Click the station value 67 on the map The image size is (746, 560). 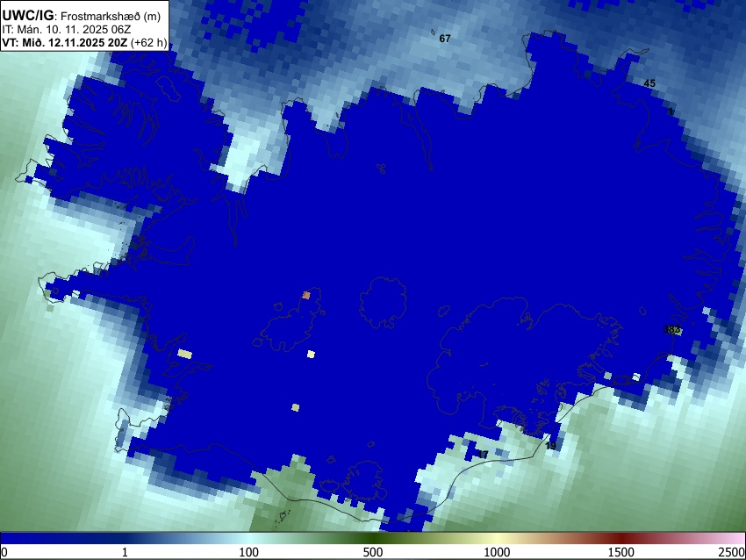(x=445, y=39)
